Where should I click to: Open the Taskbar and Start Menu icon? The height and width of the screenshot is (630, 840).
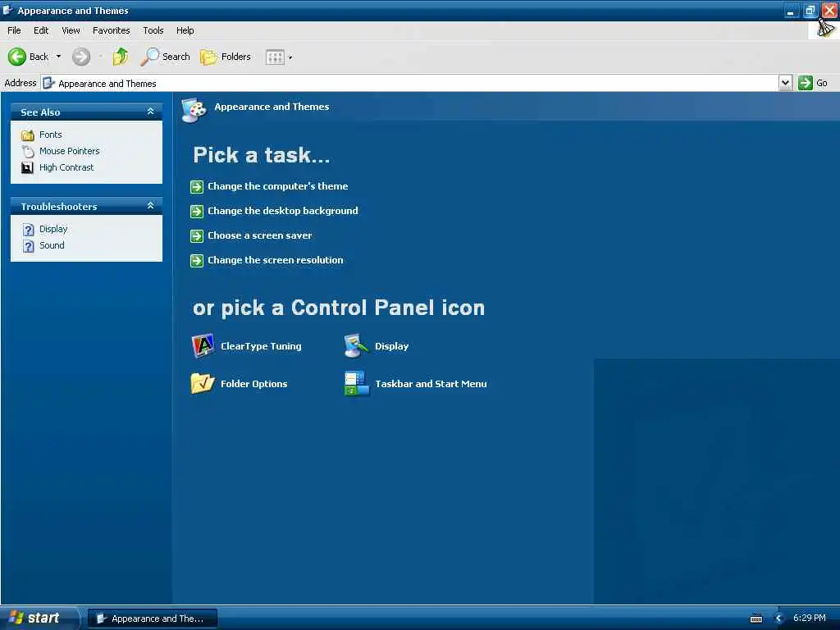click(356, 383)
